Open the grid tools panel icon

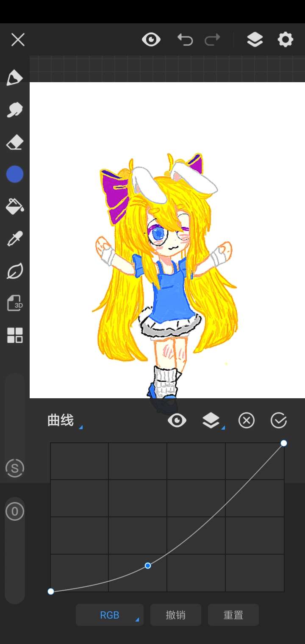pos(15,335)
